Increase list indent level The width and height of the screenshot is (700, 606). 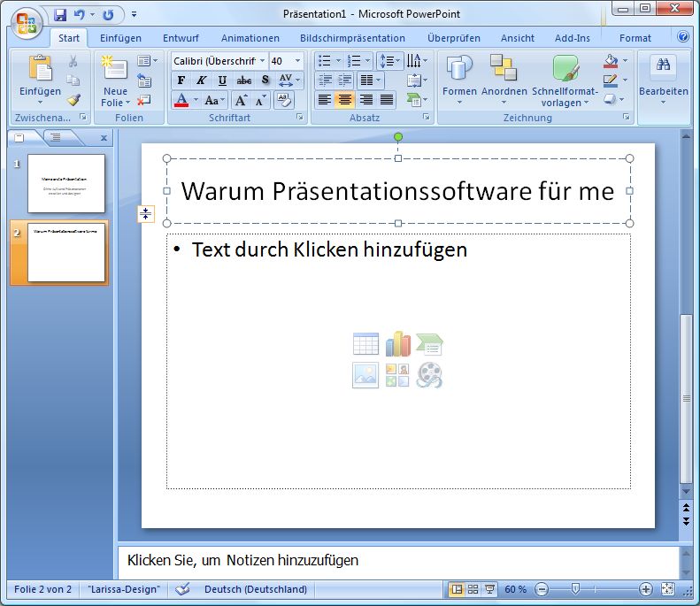(x=344, y=81)
